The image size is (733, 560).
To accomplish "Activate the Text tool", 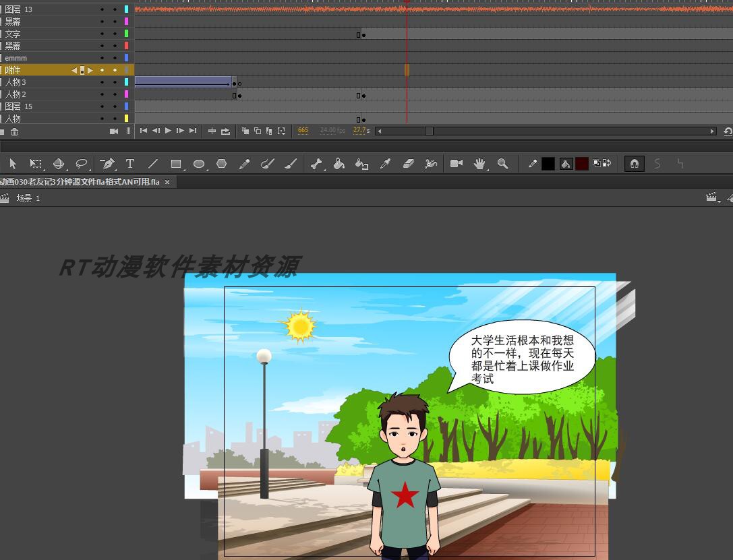I will [x=129, y=164].
